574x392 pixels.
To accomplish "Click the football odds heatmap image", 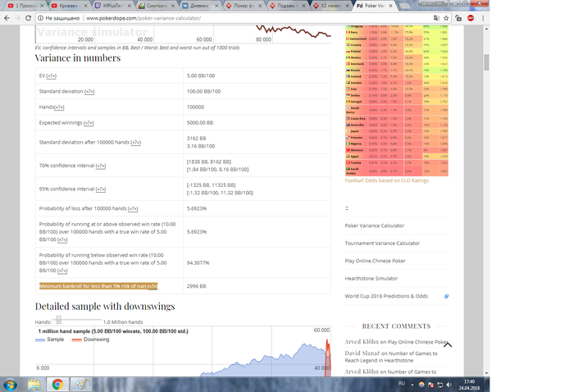I will [x=396, y=101].
